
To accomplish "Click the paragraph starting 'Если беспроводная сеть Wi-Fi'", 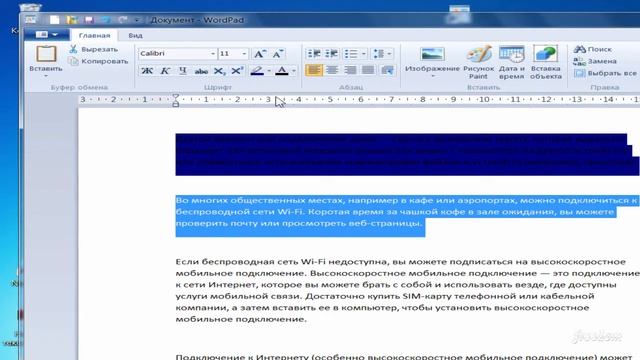I will (x=407, y=290).
